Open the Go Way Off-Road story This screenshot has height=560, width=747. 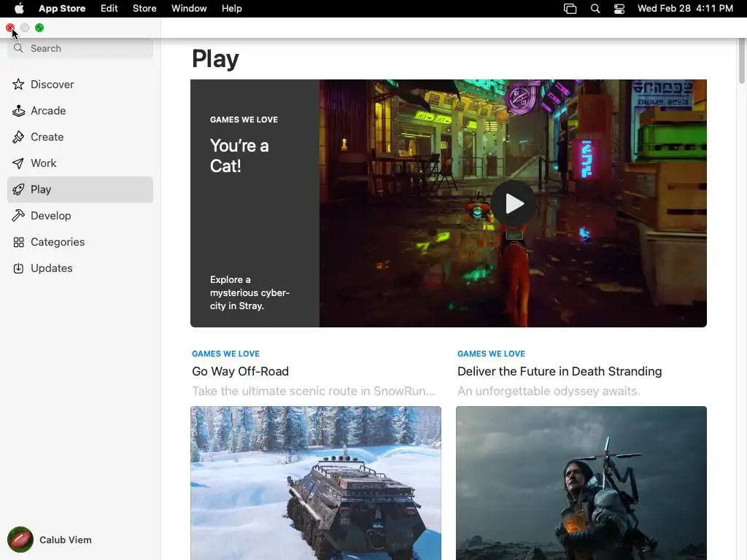pos(240,371)
